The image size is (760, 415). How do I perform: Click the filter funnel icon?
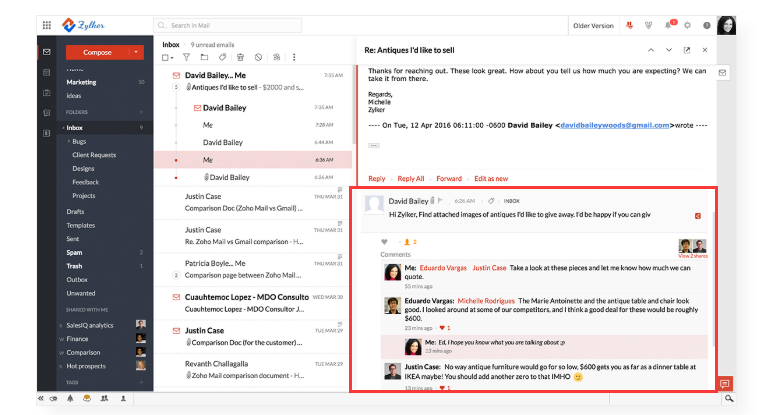186,57
